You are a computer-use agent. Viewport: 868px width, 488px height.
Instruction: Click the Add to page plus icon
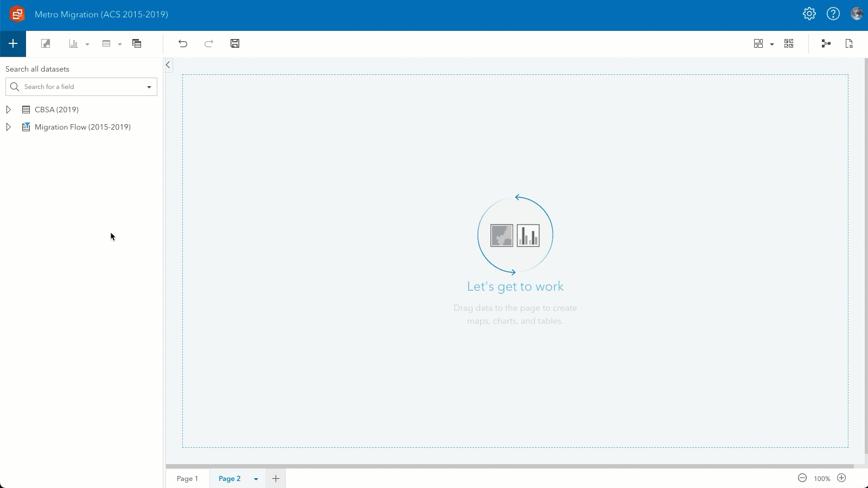click(x=13, y=43)
